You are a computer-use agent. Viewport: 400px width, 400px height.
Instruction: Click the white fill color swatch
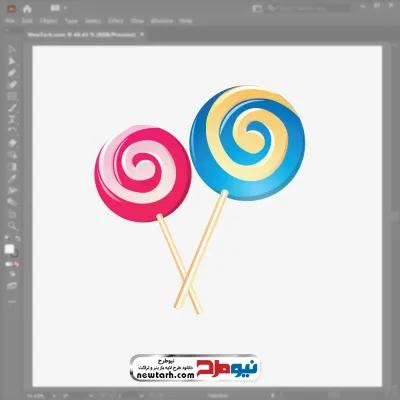[9, 249]
